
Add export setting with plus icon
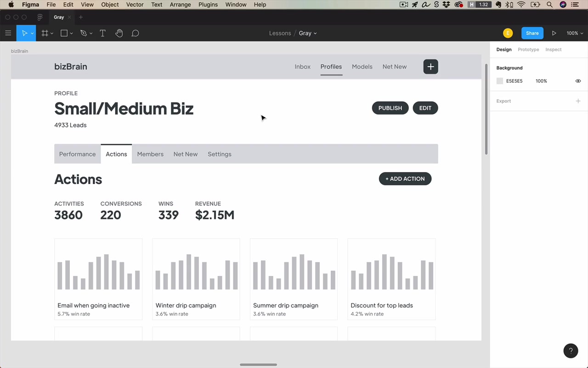(x=578, y=101)
